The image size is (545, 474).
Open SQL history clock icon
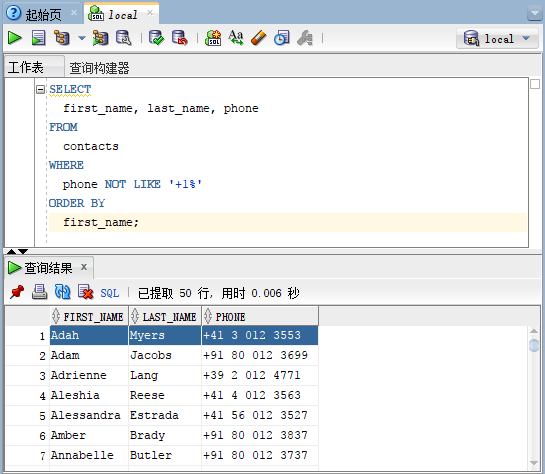tap(282, 38)
